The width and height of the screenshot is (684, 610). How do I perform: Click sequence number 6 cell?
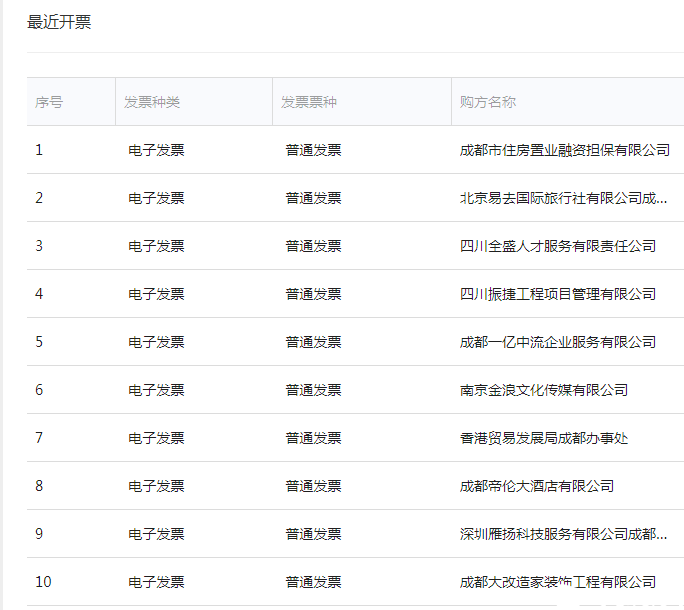click(x=39, y=390)
